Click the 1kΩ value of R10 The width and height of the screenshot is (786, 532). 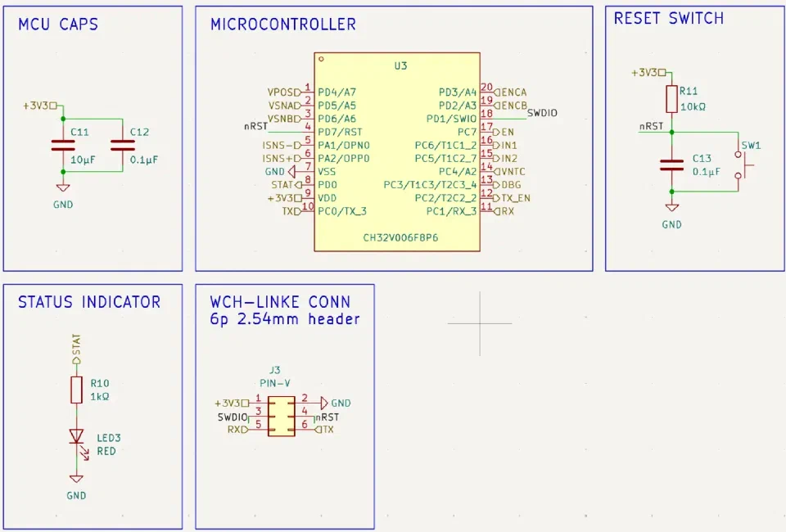click(100, 396)
